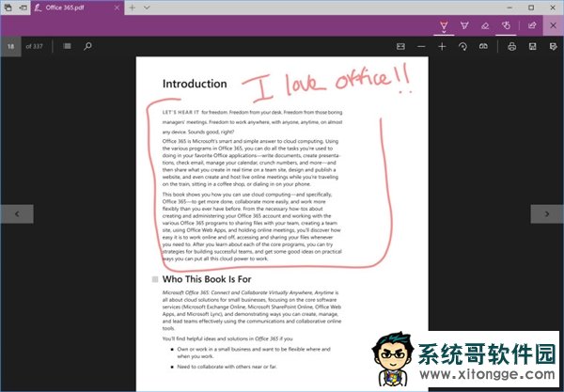The height and width of the screenshot is (392, 564).
Task: Print the PDF document
Action: [x=512, y=46]
